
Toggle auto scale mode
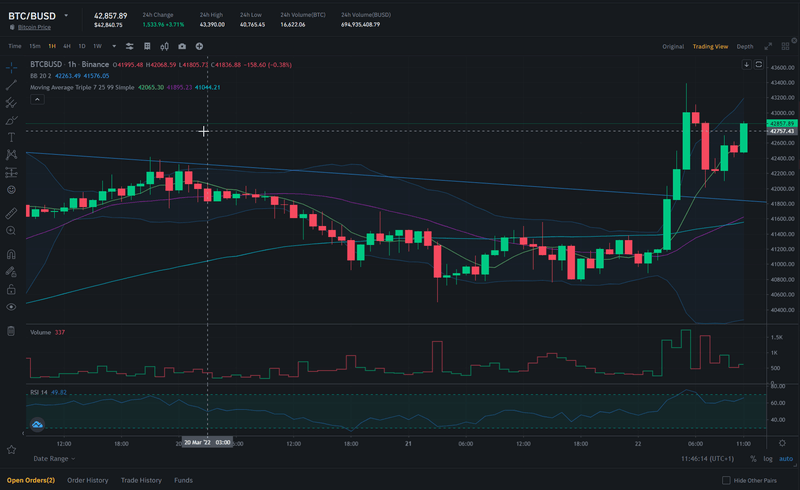coord(786,459)
